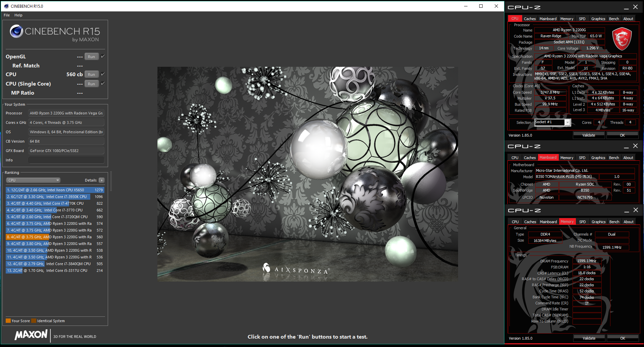Image resolution: width=644 pixels, height=347 pixels.
Task: Switch to Memory tab in top CPU-Z window
Action: click(567, 19)
